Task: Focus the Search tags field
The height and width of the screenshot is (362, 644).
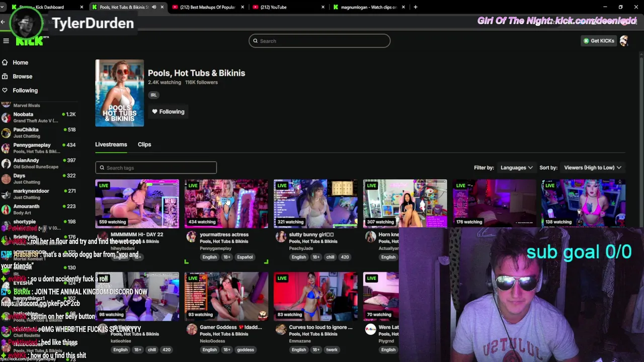Action: point(156,168)
